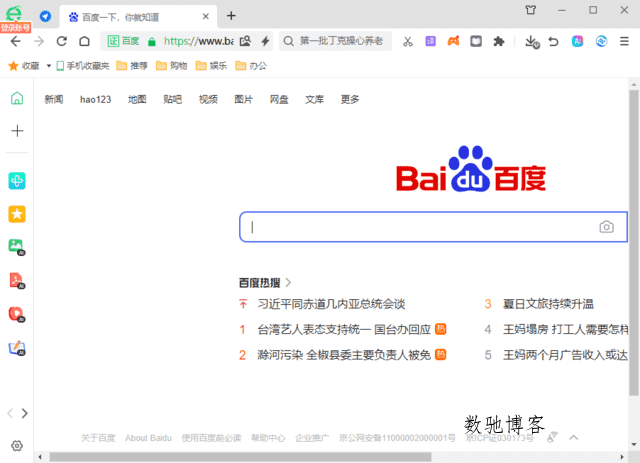The image size is (640, 463).
Task: Open the red PDF AI sidebar tool
Action: coord(17,281)
